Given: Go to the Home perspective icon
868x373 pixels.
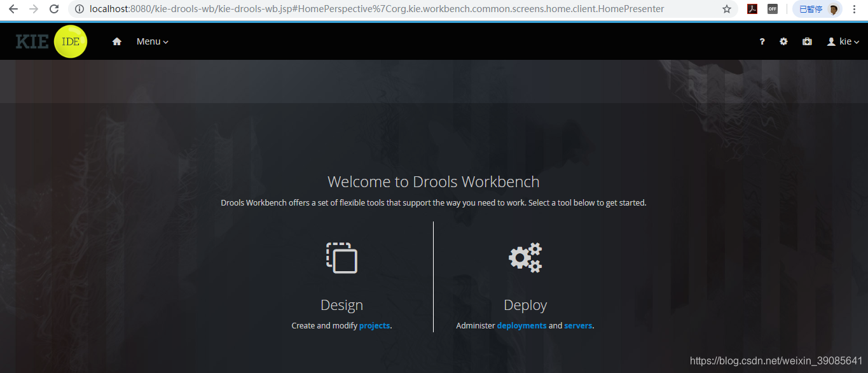Looking at the screenshot, I should (117, 41).
